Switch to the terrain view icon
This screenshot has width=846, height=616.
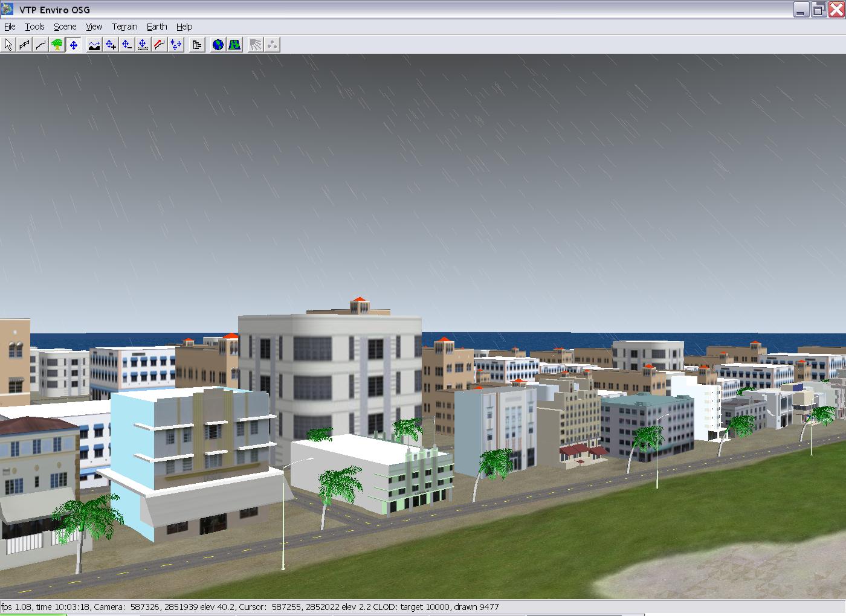click(x=234, y=45)
